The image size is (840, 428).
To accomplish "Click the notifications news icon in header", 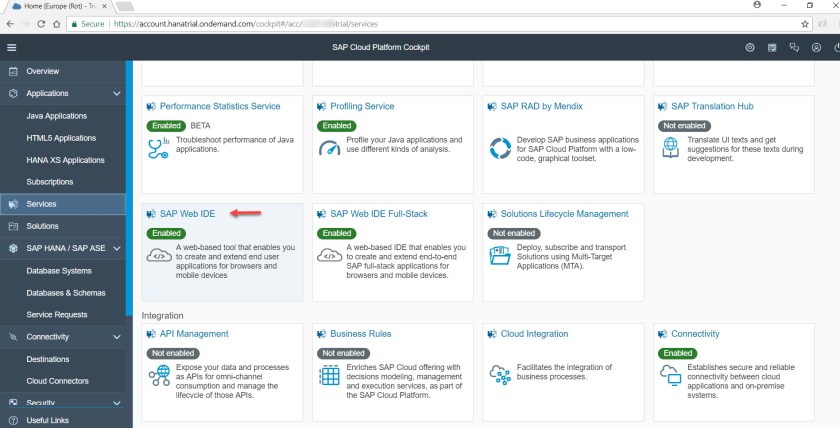I will [x=772, y=48].
